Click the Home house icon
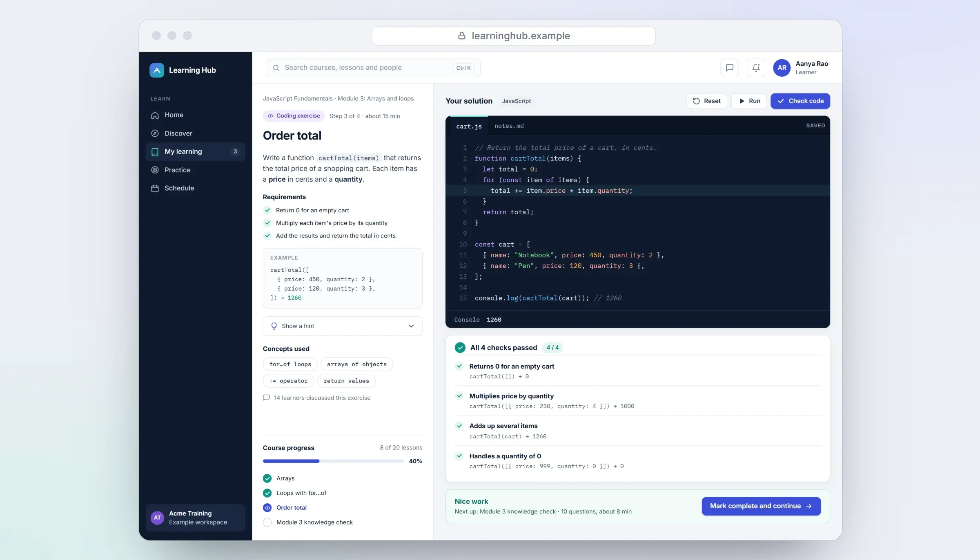Screen dimensions: 980x560 pyautogui.click(x=155, y=115)
